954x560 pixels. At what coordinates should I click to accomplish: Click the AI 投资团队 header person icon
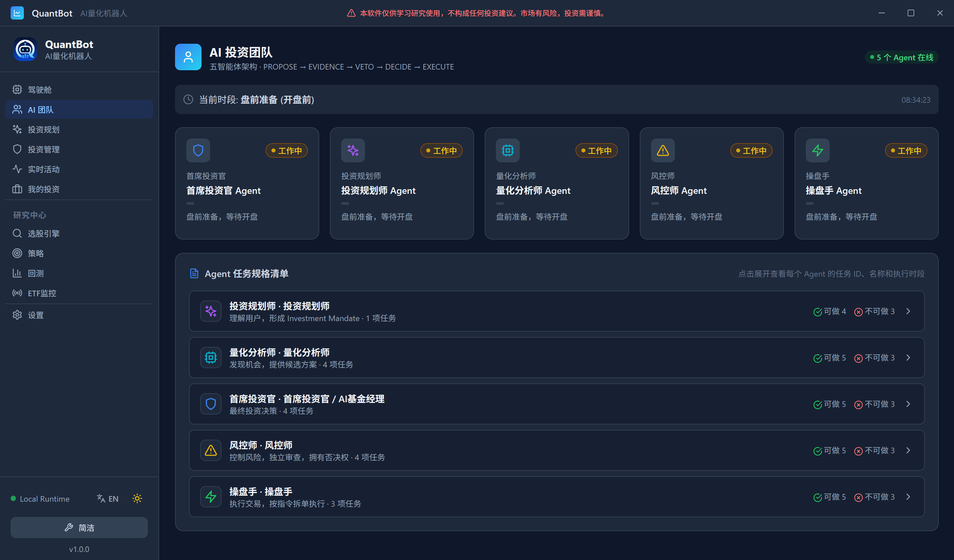coord(188,57)
